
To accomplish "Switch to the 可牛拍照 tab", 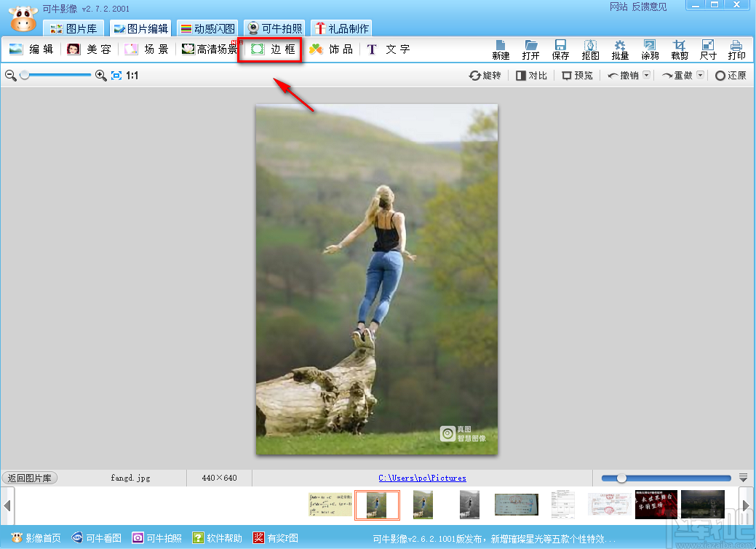I will click(x=274, y=28).
